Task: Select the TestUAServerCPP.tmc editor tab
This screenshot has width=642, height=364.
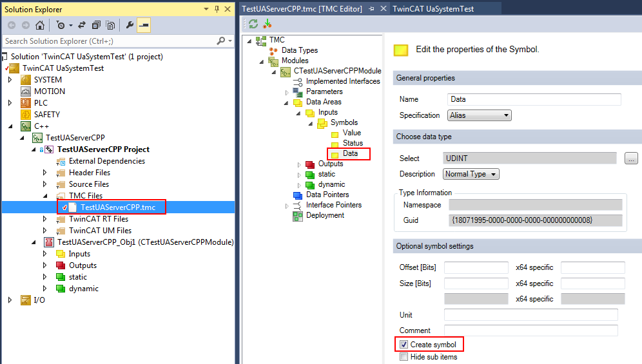Action: [x=302, y=8]
